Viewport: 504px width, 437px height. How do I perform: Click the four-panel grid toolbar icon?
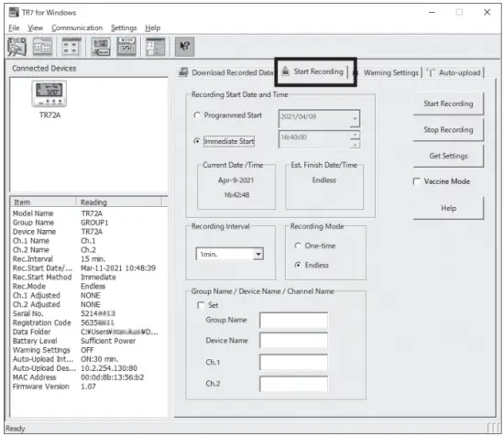point(71,47)
